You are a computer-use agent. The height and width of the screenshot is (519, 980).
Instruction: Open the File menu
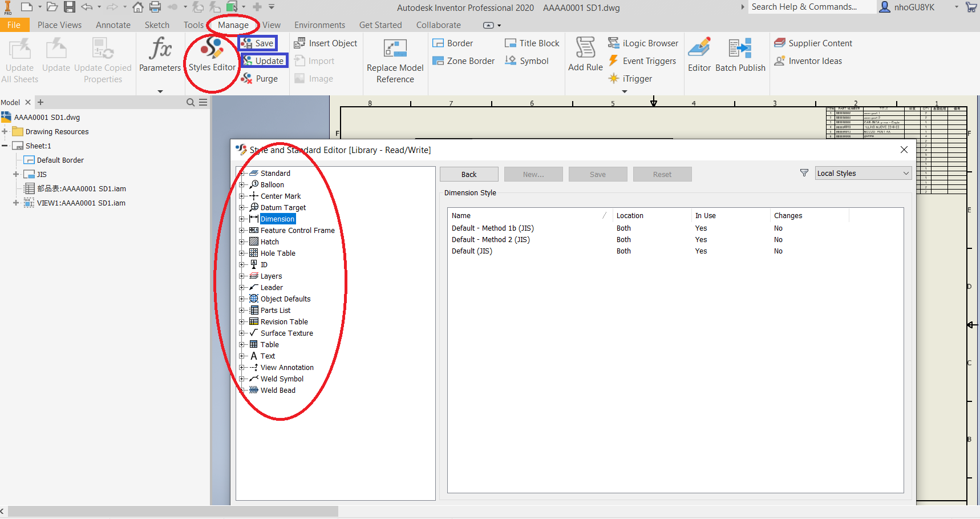tap(14, 25)
